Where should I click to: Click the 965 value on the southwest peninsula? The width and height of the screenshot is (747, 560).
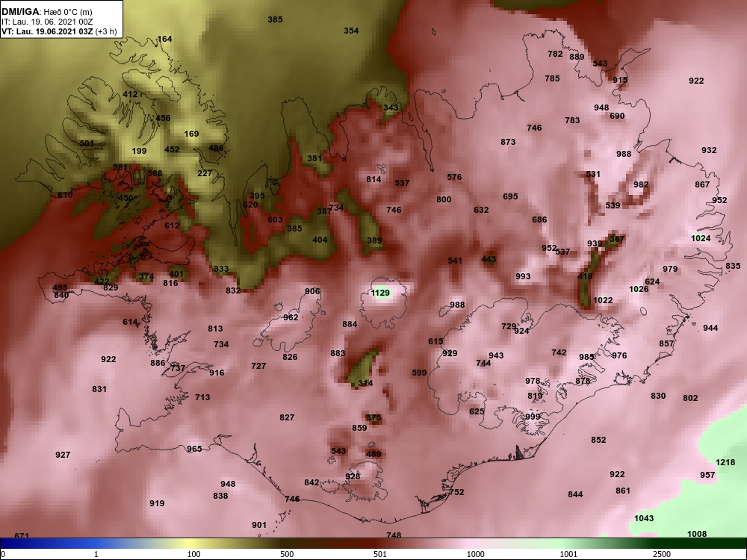pos(194,449)
